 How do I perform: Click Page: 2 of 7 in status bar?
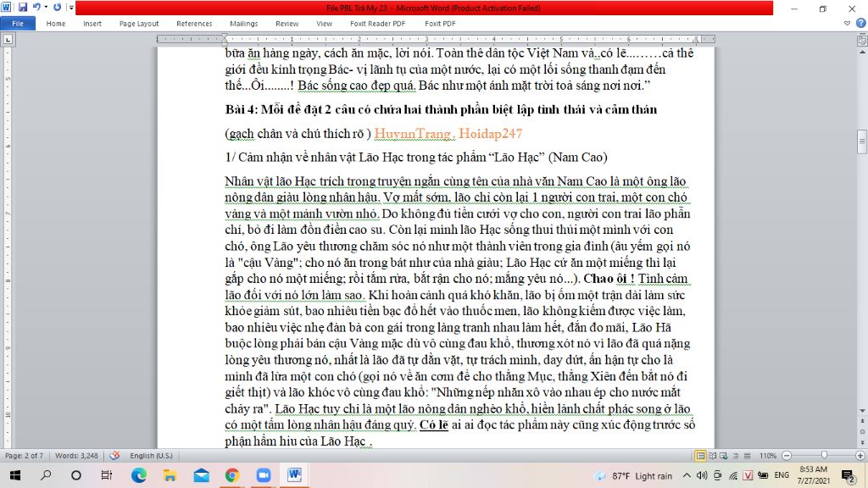24,456
